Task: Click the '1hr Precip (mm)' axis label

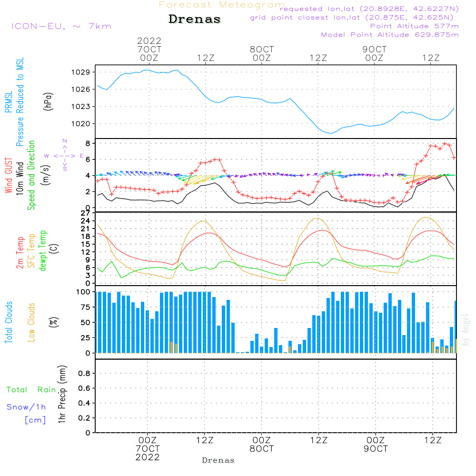Action: click(62, 394)
